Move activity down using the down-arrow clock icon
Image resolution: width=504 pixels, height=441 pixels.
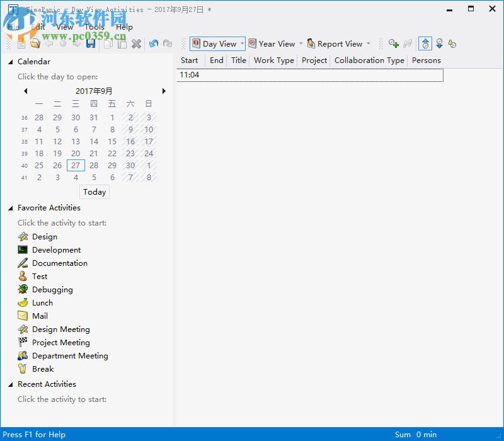tap(439, 43)
